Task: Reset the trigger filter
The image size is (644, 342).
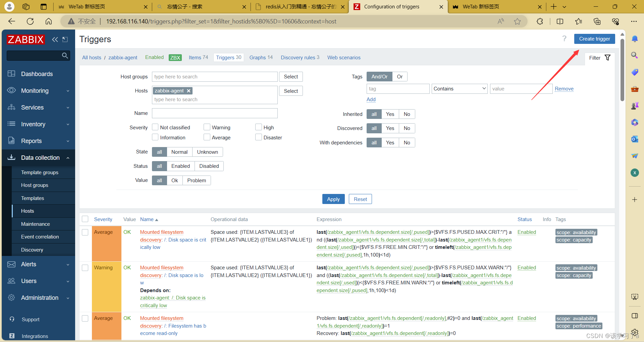Action: click(x=360, y=199)
